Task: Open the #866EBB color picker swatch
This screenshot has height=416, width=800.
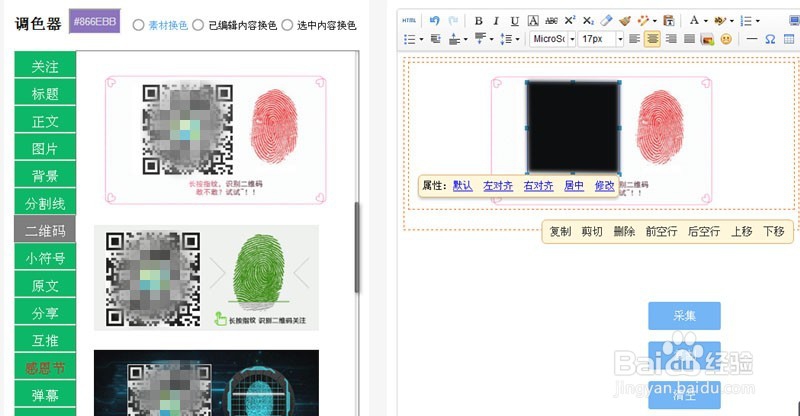Action: (95, 21)
